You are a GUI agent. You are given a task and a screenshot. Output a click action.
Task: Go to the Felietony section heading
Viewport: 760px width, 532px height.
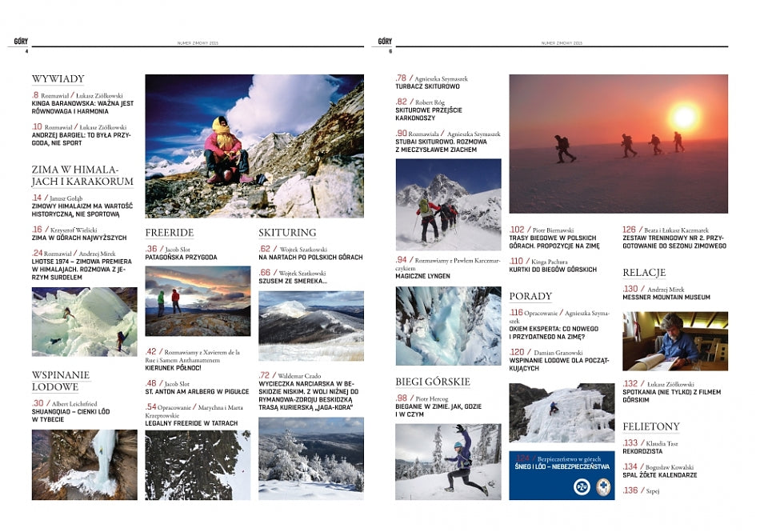pos(651,426)
